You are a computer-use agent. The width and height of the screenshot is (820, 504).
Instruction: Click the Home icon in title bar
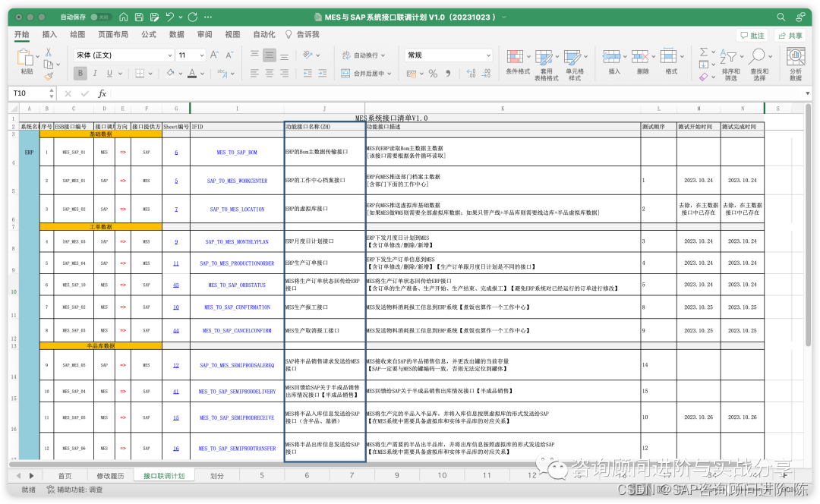point(124,17)
